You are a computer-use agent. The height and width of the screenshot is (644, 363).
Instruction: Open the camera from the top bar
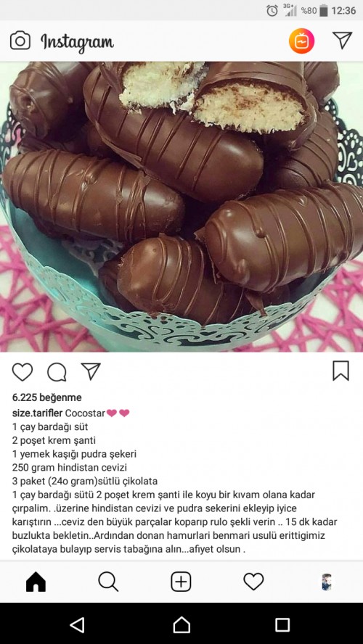point(20,41)
